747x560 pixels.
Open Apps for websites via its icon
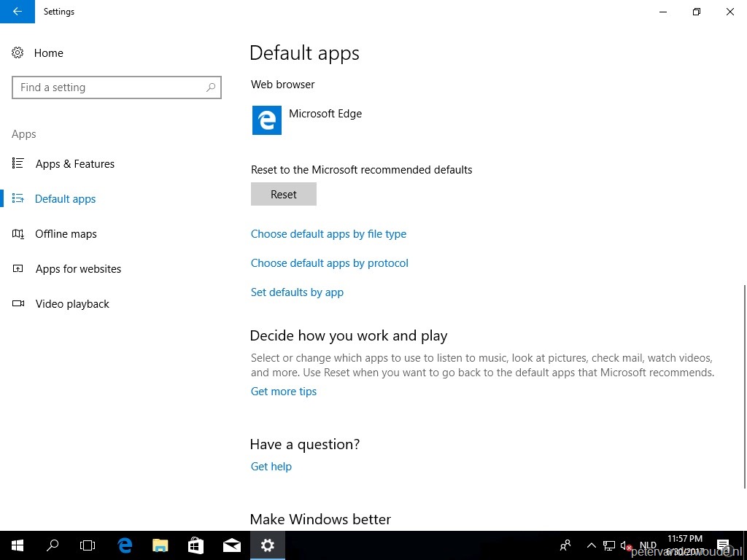[18, 268]
